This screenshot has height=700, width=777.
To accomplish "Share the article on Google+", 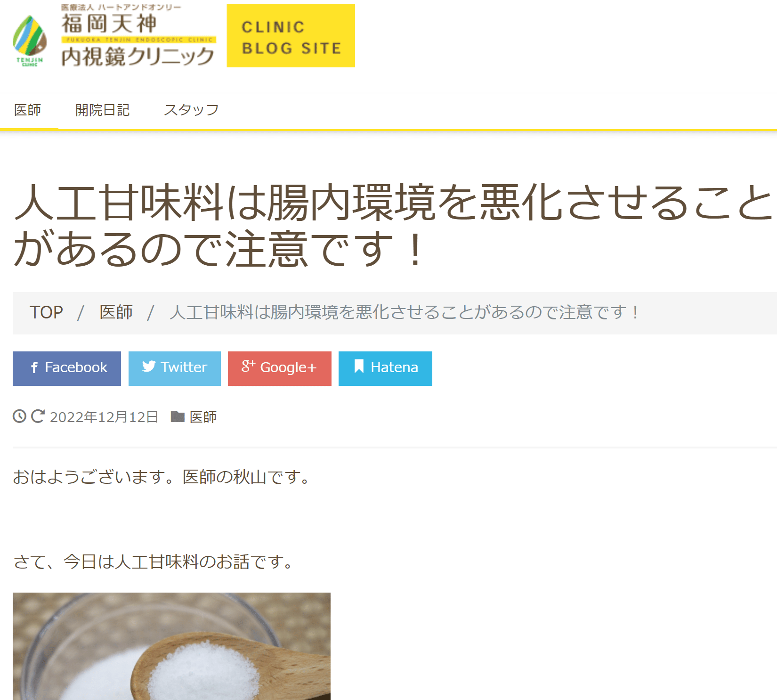I will [280, 368].
